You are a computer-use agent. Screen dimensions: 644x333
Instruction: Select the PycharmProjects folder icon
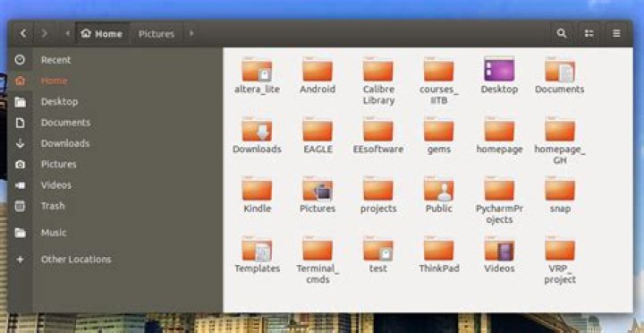tap(499, 189)
